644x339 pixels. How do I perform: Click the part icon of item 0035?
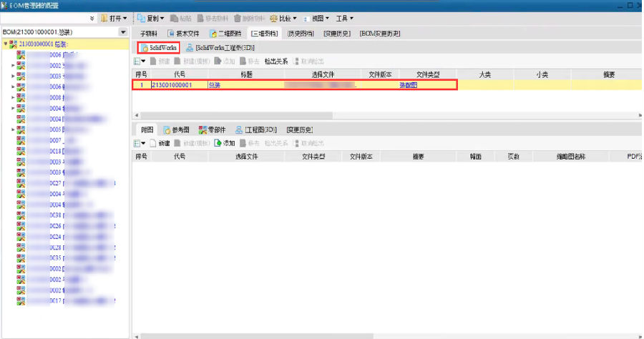[x=21, y=257]
